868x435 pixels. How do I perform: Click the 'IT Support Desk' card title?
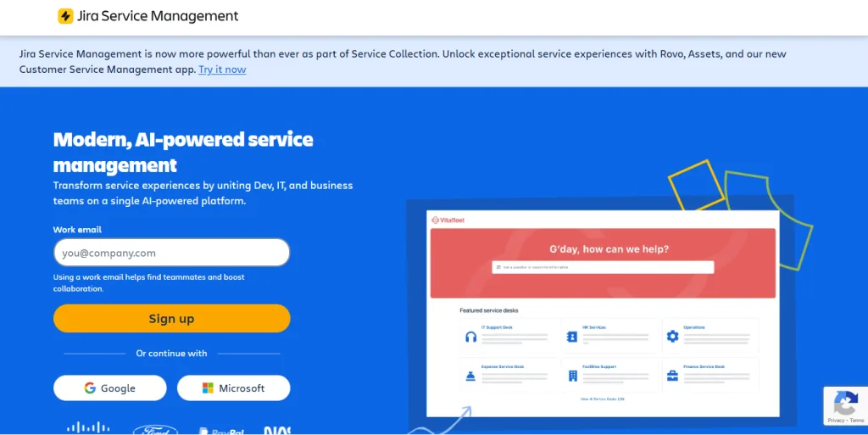click(497, 327)
